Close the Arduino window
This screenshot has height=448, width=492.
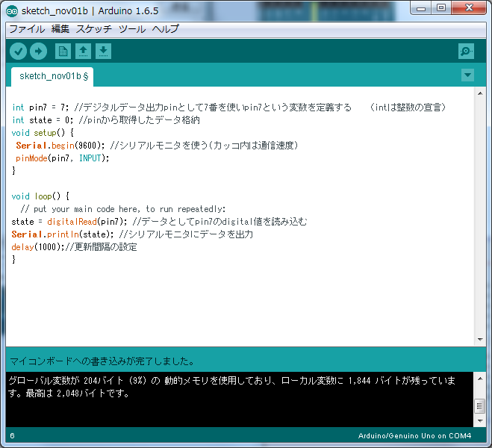pos(469,8)
